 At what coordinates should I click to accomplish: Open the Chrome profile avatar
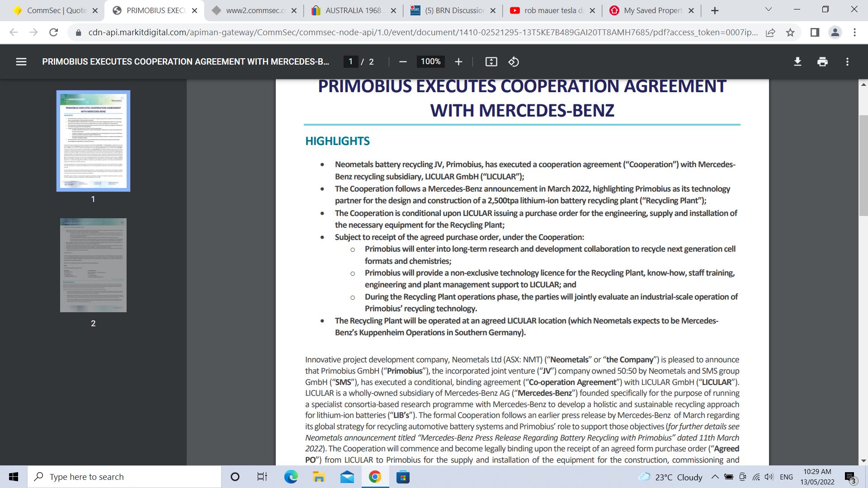click(835, 33)
